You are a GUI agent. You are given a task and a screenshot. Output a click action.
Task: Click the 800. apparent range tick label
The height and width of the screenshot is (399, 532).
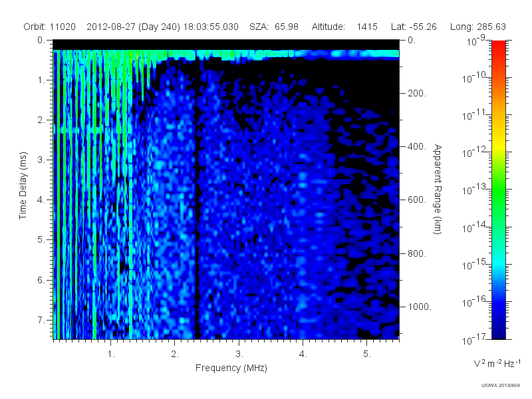(x=417, y=253)
